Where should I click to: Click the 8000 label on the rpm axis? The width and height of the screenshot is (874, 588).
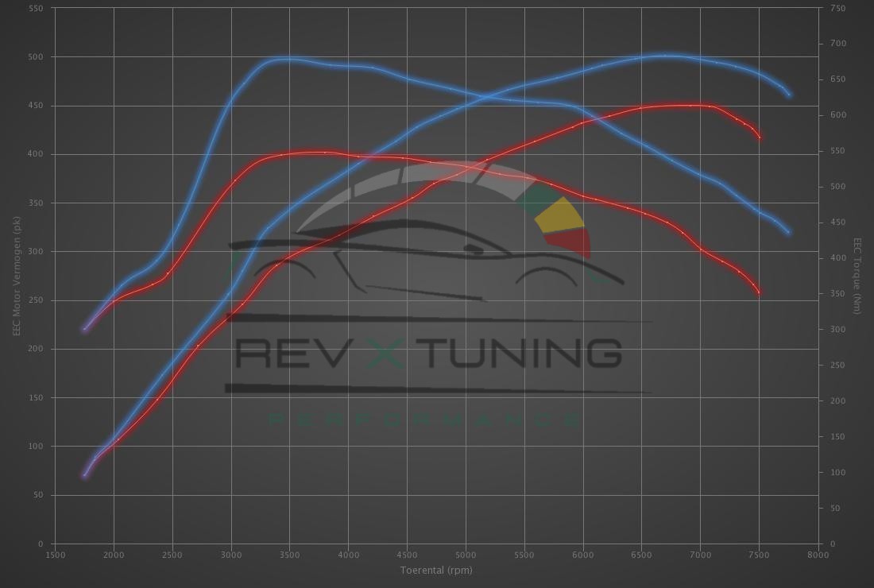pos(818,555)
